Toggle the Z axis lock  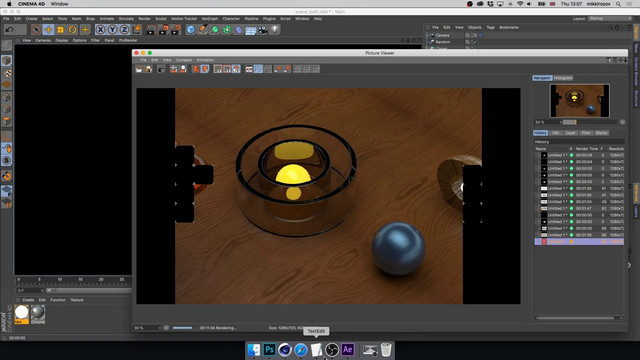[124, 29]
